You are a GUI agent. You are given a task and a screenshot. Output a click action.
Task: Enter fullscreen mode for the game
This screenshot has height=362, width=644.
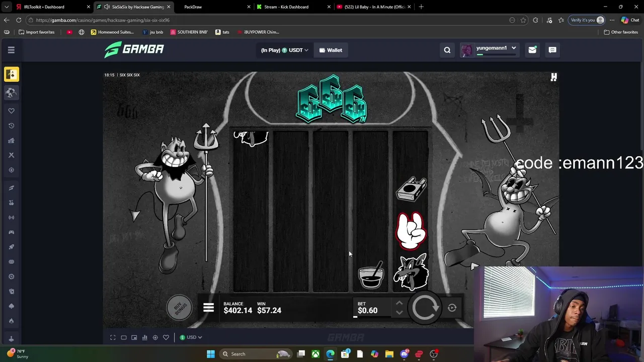point(113,337)
